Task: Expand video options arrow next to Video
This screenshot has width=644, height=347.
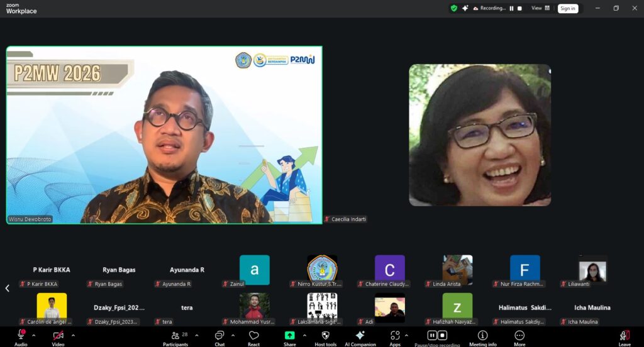Action: tap(73, 335)
